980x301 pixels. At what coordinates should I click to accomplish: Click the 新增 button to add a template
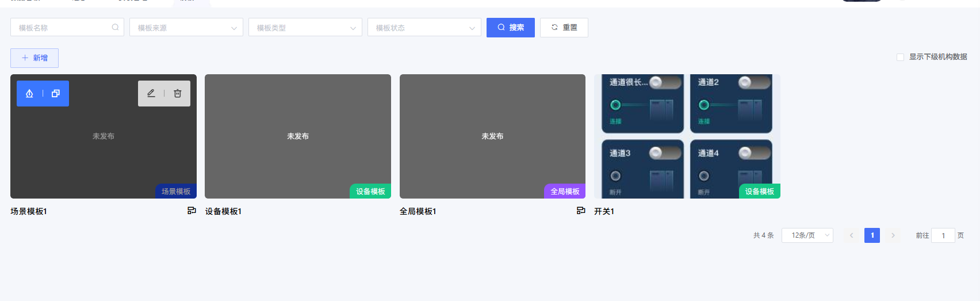point(35,58)
